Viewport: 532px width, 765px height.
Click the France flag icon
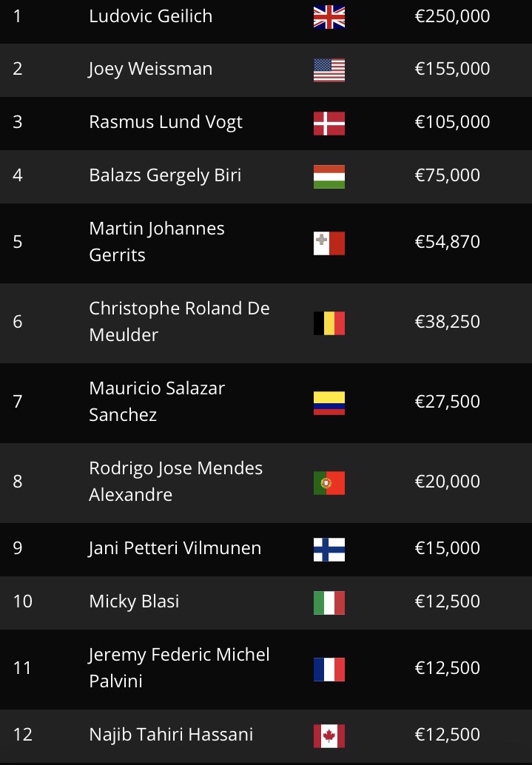tap(329, 669)
